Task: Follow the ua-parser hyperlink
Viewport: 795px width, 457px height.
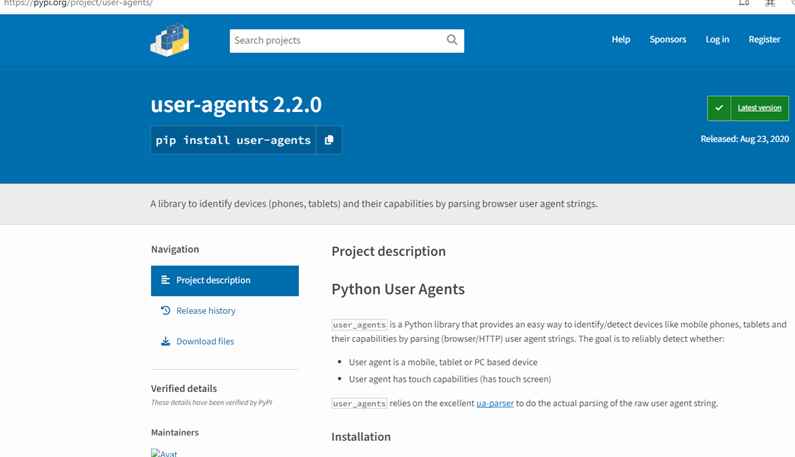Action: [494, 403]
